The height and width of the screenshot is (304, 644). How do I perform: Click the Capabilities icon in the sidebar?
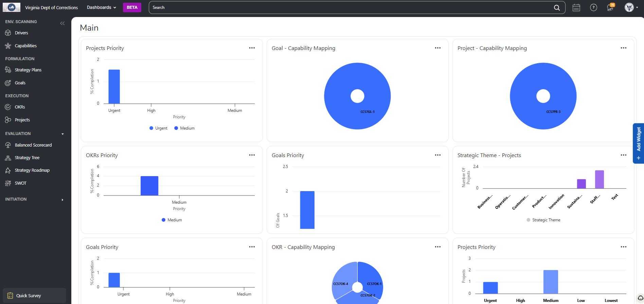[x=8, y=46]
